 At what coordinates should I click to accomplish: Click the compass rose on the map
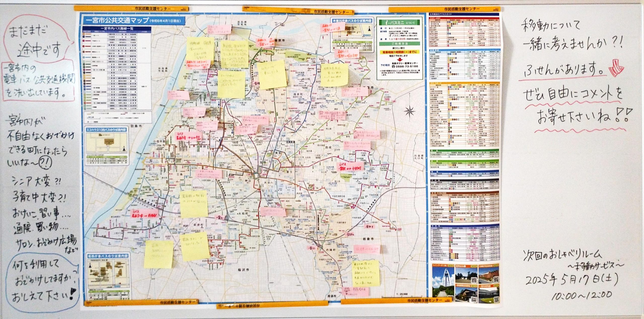pos(410,111)
